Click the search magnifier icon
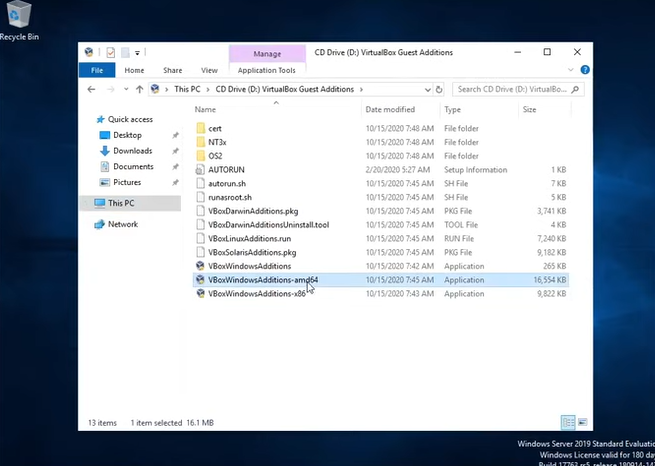The width and height of the screenshot is (655, 466). (575, 89)
